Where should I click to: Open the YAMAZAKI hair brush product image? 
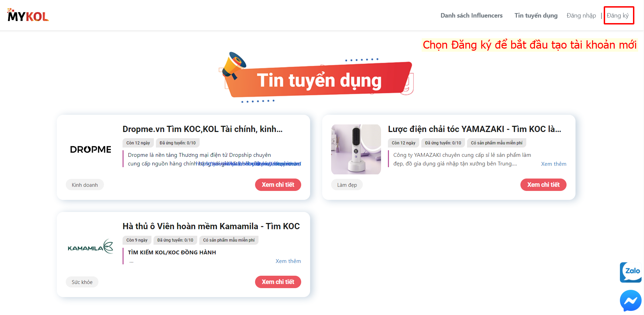[x=356, y=149]
